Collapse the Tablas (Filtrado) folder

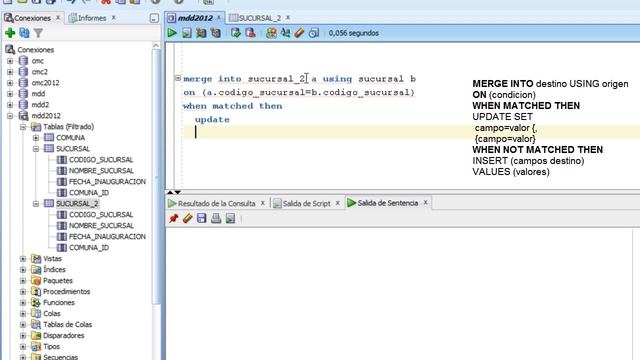point(23,127)
